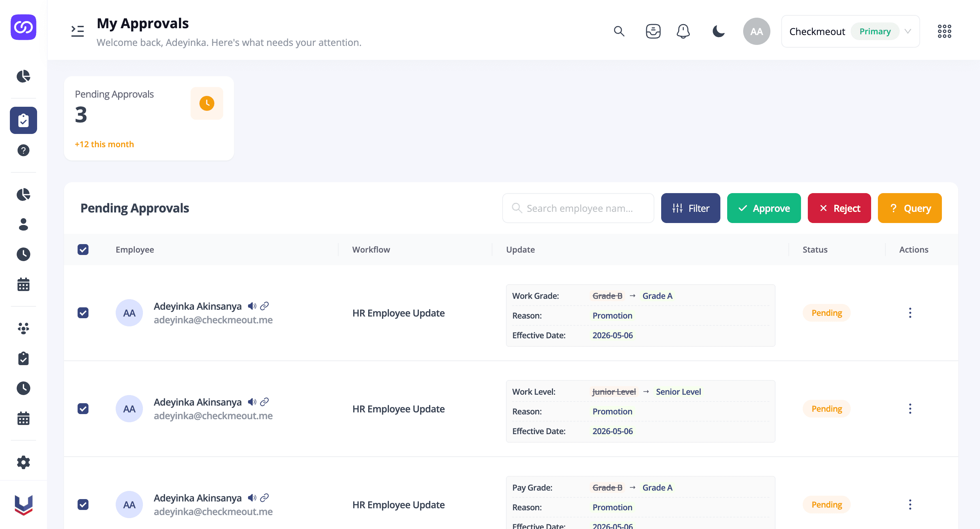Viewport: 980px width, 529px height.
Task: Click the Senior Level new value
Action: 678,391
